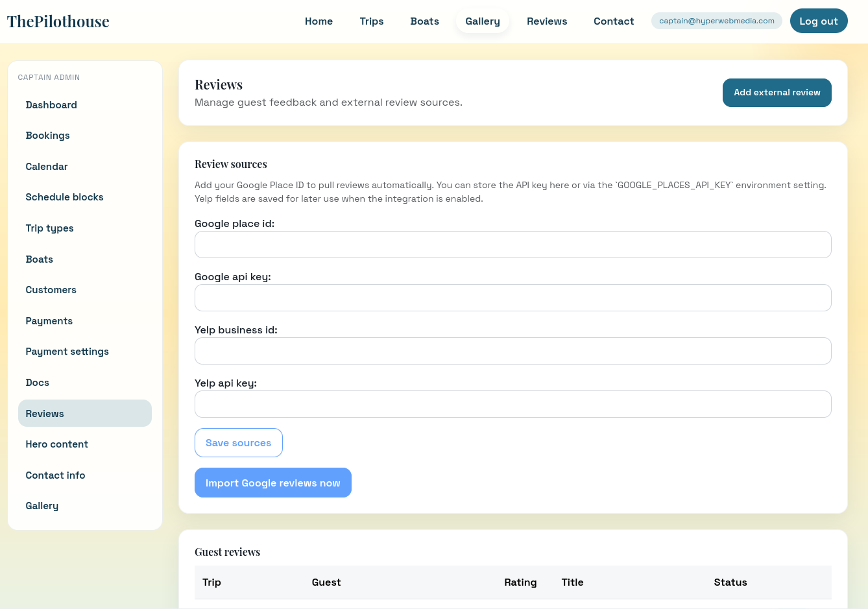The width and height of the screenshot is (868, 611).
Task: Click the Google place id input field
Action: [512, 245]
